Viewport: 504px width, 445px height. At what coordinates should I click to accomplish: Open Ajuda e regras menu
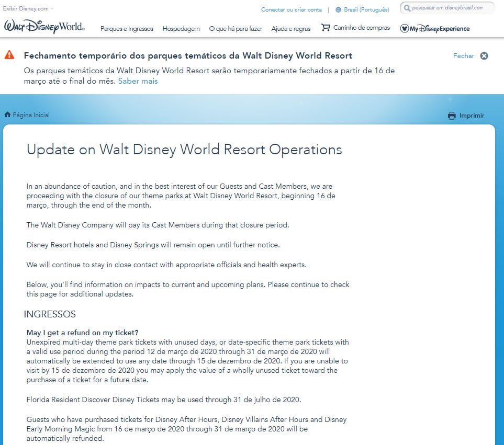coord(290,29)
